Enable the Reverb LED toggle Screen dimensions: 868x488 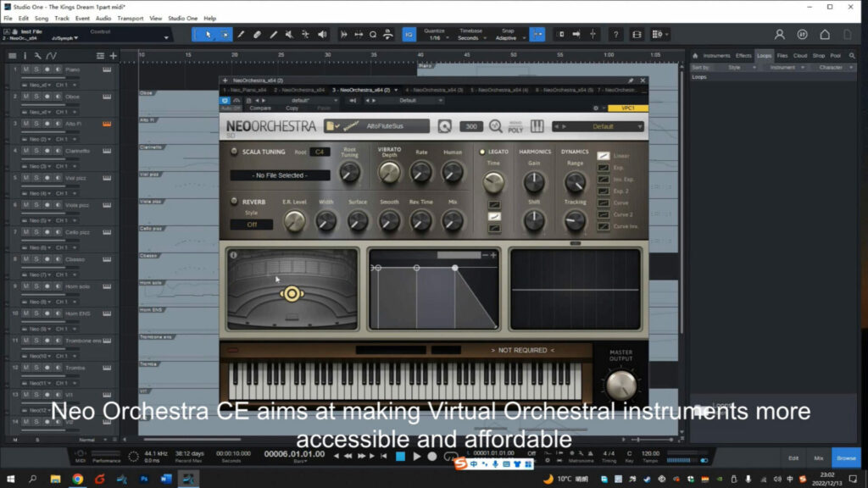click(x=234, y=202)
